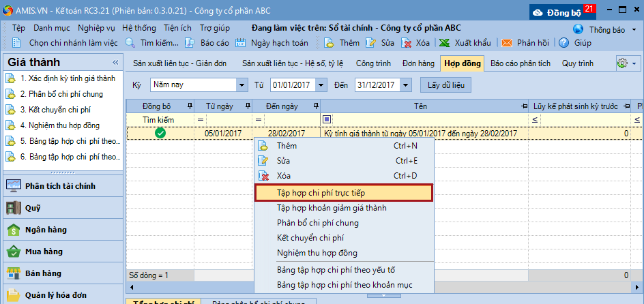Image resolution: width=644 pixels, height=304 pixels.
Task: Open the Đến date picker dropdown
Action: [x=406, y=85]
